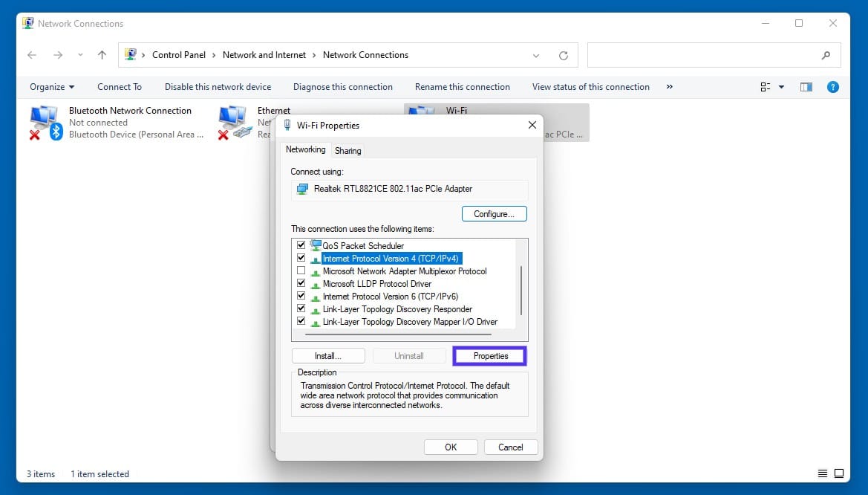Click the Up folder arrow icon
868x495 pixels.
(x=102, y=55)
